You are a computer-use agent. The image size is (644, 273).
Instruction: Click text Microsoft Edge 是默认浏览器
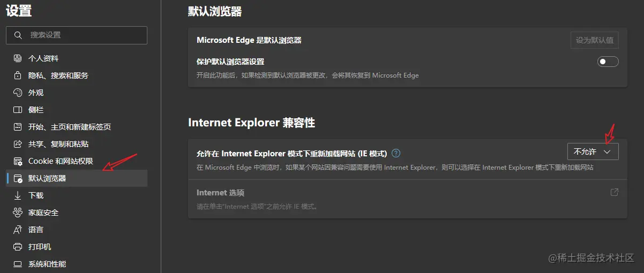pos(249,40)
